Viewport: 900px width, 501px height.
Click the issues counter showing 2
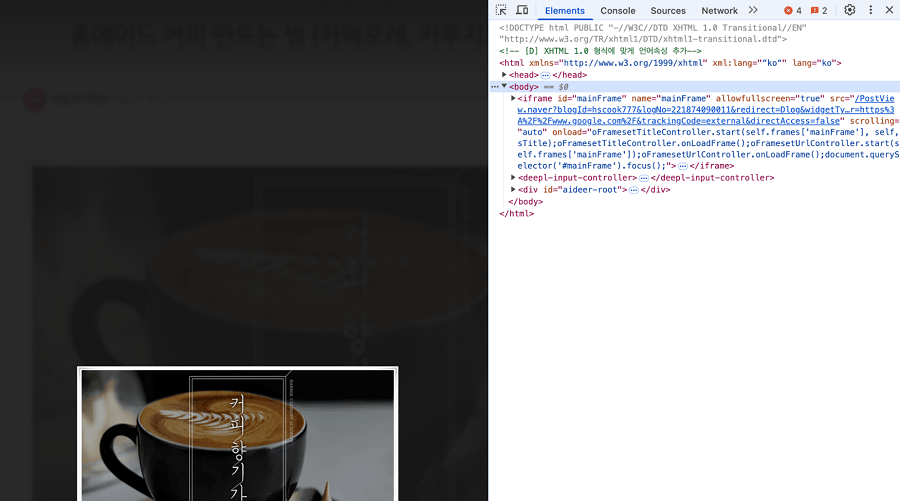click(x=819, y=11)
